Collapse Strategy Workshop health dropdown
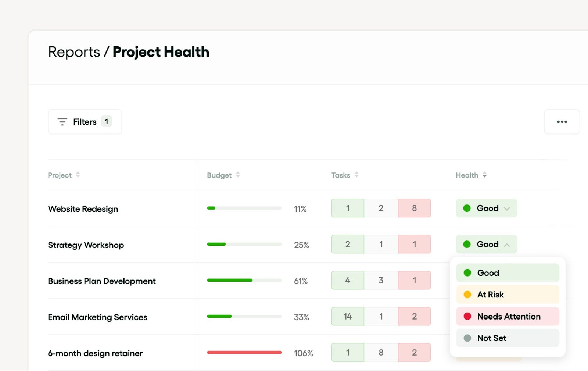 (486, 244)
